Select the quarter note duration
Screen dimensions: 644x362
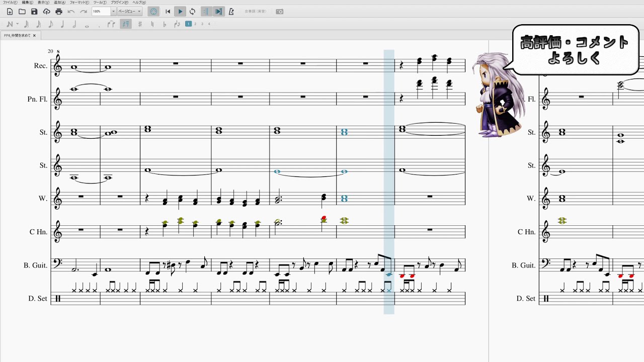pos(63,24)
